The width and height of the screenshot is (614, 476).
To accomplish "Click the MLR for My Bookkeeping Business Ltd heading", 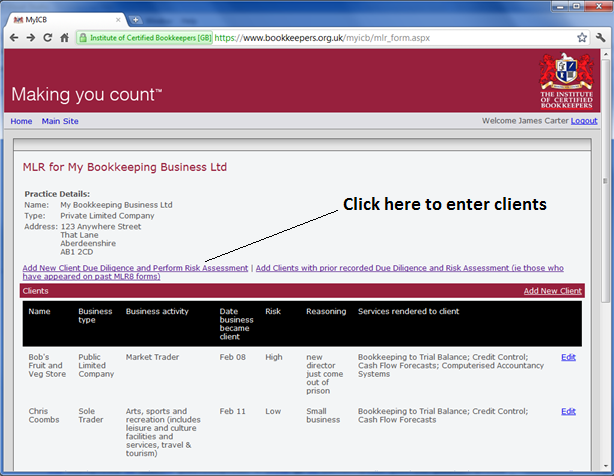I will pos(125,167).
